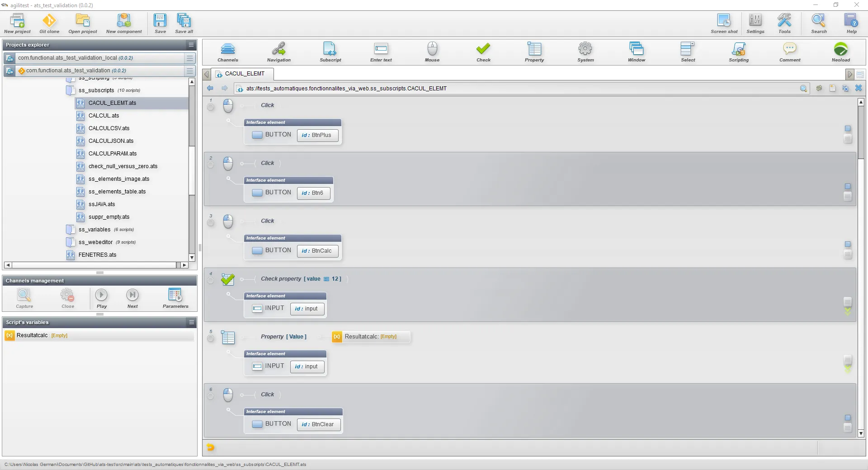Open check_null_versus_zero.ats script
Image resolution: width=868 pixels, height=470 pixels.
point(123,166)
